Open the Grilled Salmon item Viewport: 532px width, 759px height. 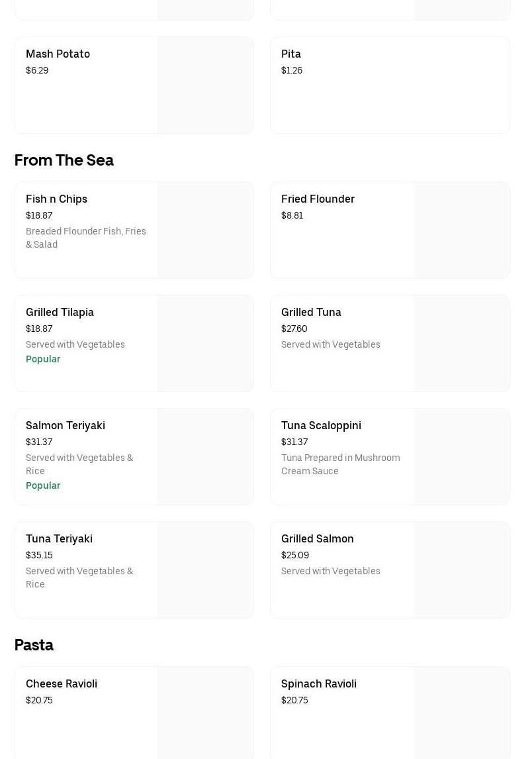pyautogui.click(x=318, y=539)
